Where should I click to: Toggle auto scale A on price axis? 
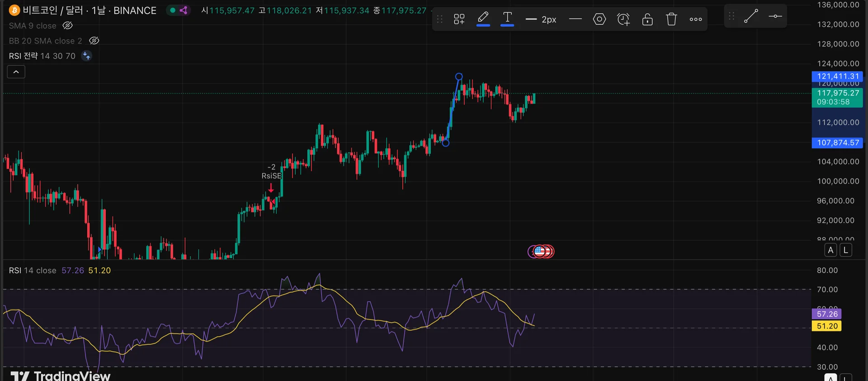830,250
